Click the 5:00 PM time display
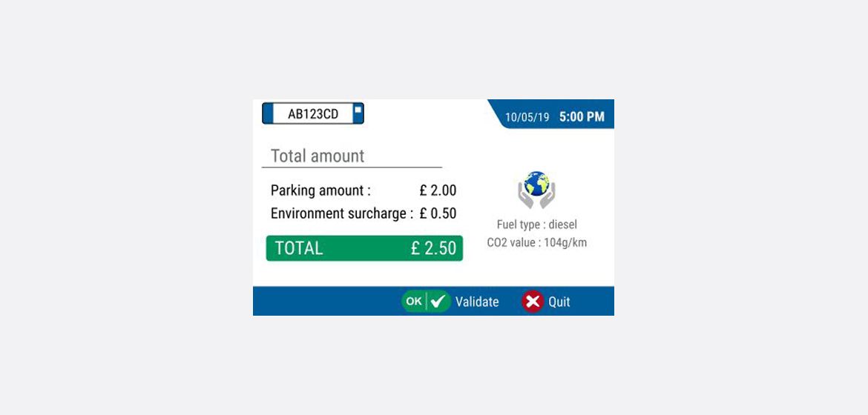Screen dimensions: 868x415 tap(582, 117)
